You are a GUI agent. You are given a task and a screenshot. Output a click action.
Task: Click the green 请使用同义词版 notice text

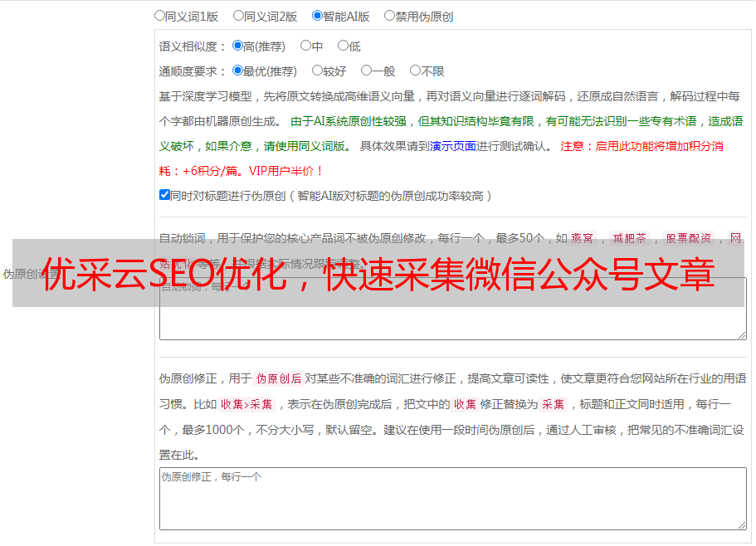click(308, 146)
